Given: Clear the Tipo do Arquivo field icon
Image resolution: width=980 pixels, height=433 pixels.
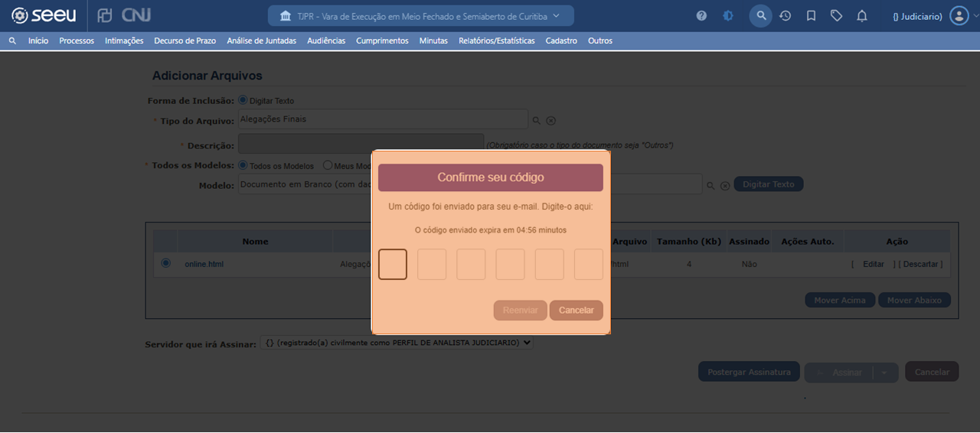Looking at the screenshot, I should [x=550, y=121].
